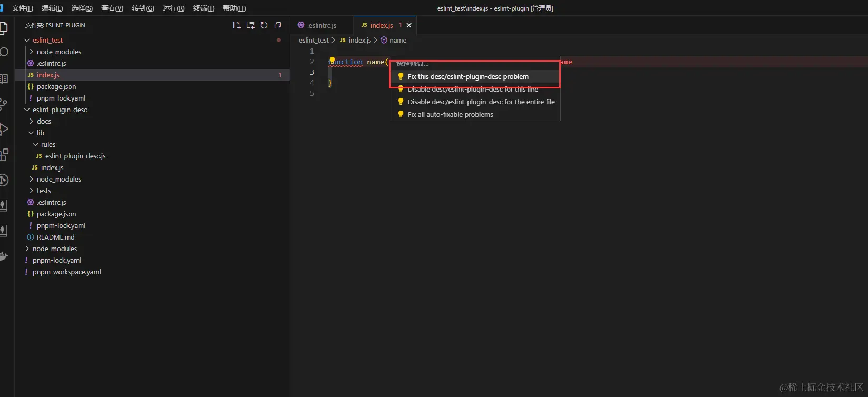868x397 pixels.
Task: Open the 编辑(E) menu
Action: tap(52, 8)
